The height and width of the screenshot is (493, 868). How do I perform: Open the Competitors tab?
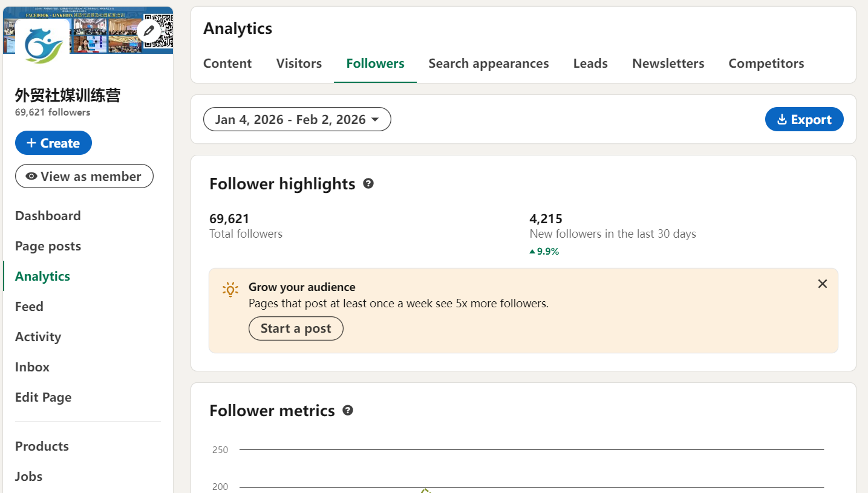pyautogui.click(x=766, y=64)
